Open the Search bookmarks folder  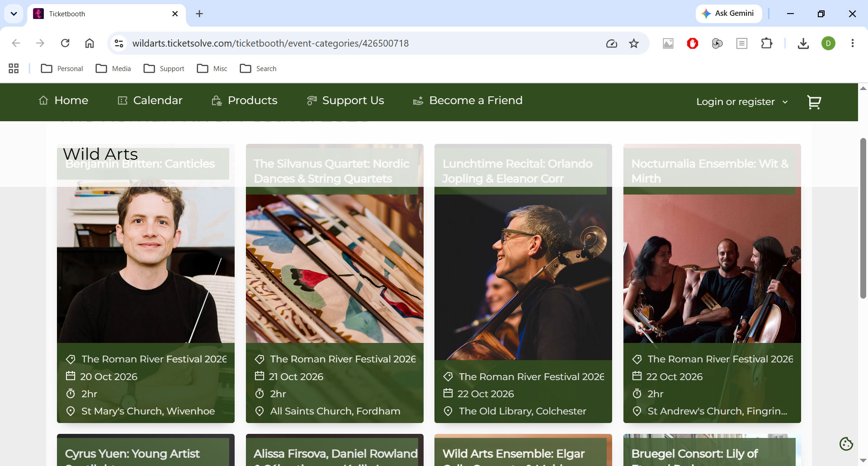258,68
